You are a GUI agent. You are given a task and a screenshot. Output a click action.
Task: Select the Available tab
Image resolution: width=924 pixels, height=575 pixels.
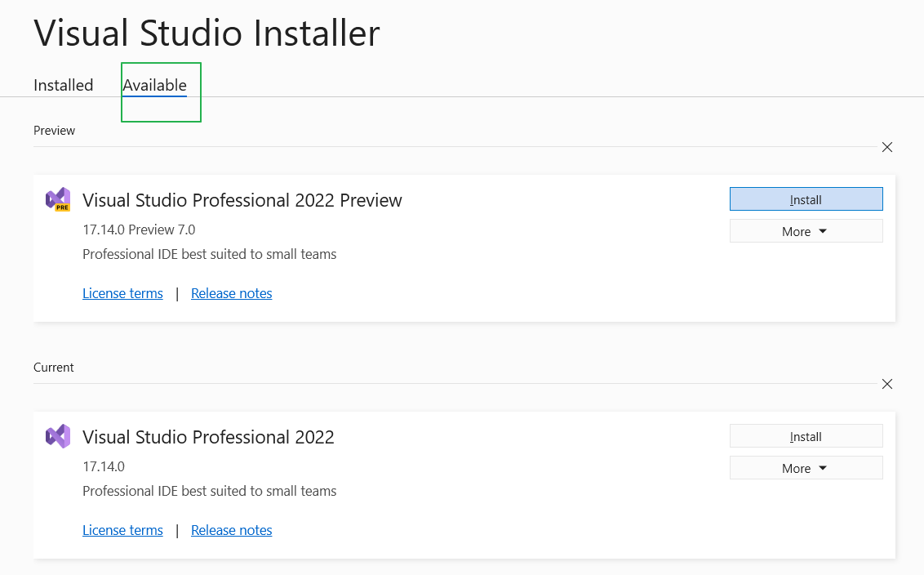(x=154, y=85)
